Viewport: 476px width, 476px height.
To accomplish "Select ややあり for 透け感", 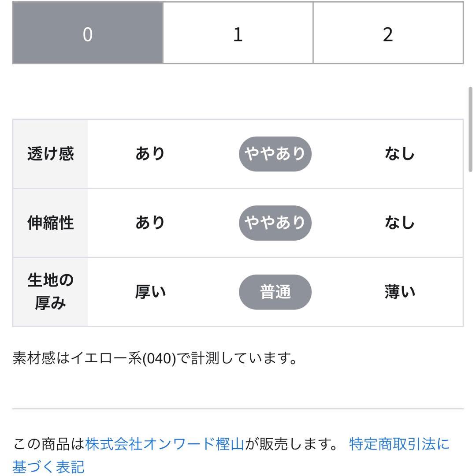I will tap(275, 153).
